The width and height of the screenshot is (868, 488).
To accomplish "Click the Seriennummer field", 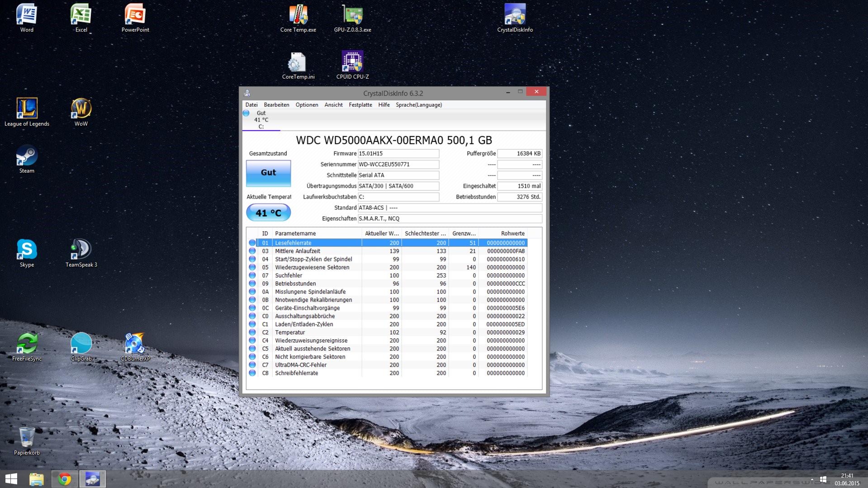I will coord(398,165).
